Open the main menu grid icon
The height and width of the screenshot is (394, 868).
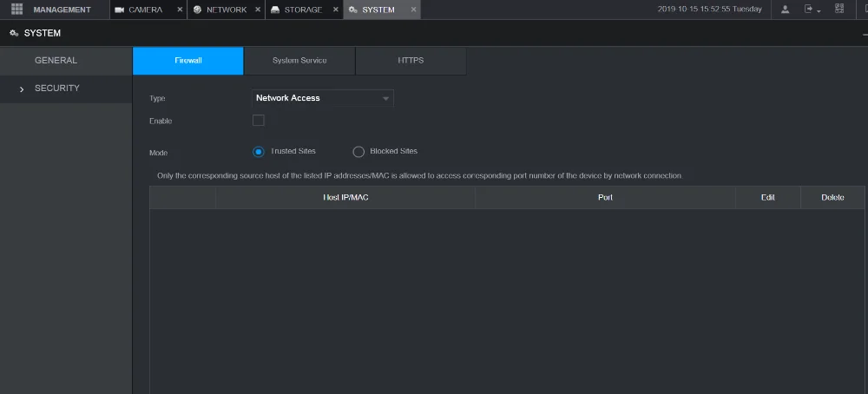(x=16, y=9)
